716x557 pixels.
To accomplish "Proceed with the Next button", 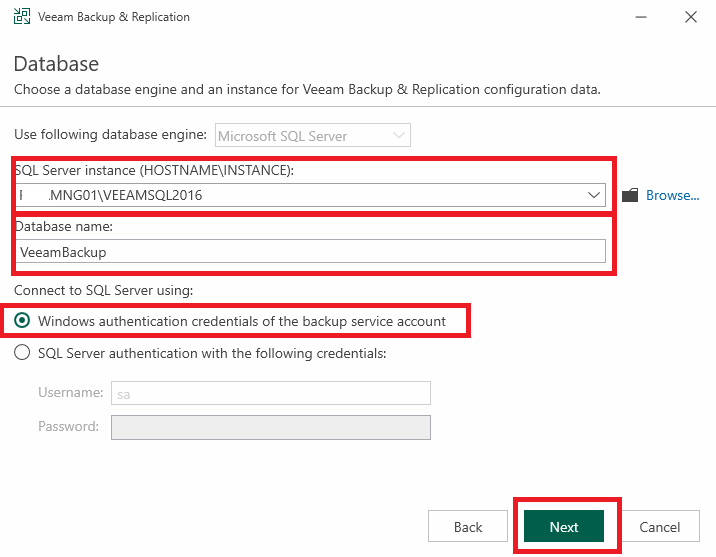I will pyautogui.click(x=564, y=526).
